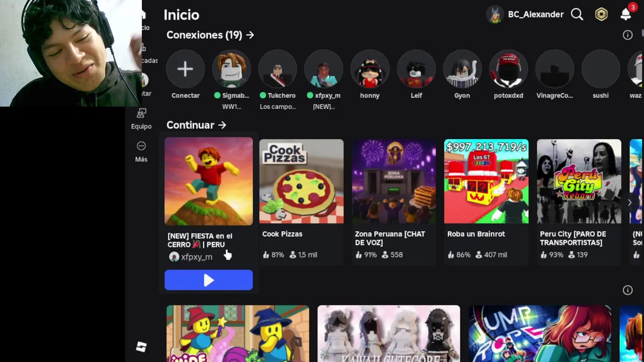The height and width of the screenshot is (362, 644).
Task: Expand Conexiones (19) arrow header
Action: (210, 35)
